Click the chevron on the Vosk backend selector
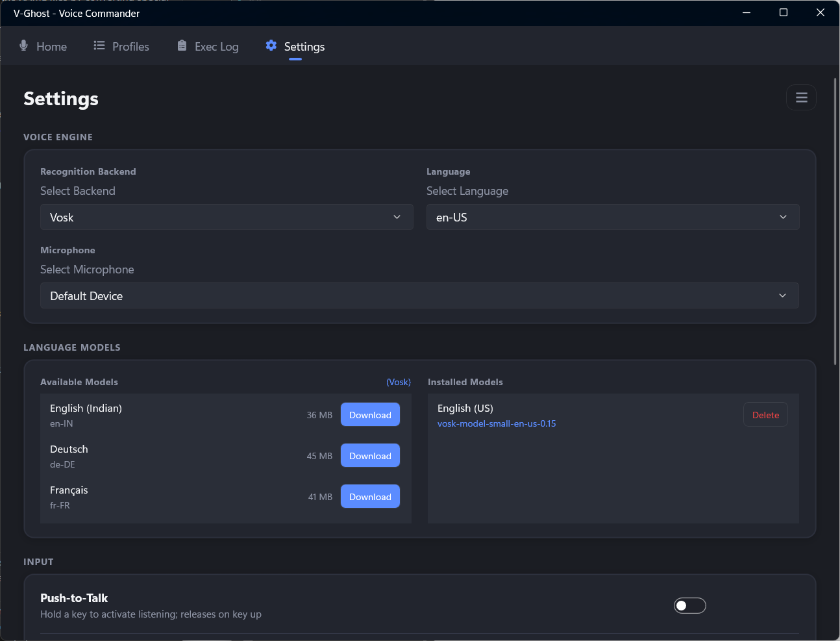This screenshot has width=840, height=641. coord(397,217)
